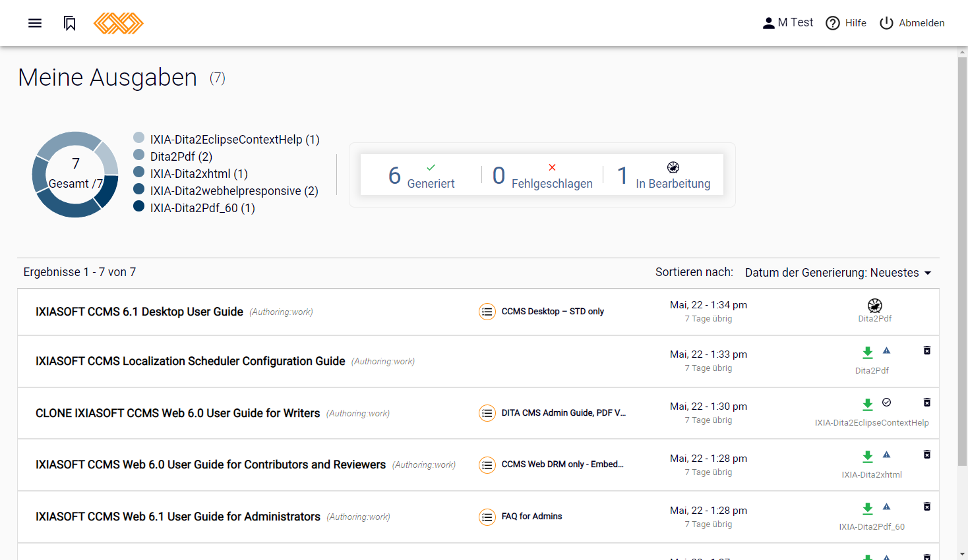
Task: Click 'IXIA-Dita2xhtml' output type in row
Action: tap(872, 475)
